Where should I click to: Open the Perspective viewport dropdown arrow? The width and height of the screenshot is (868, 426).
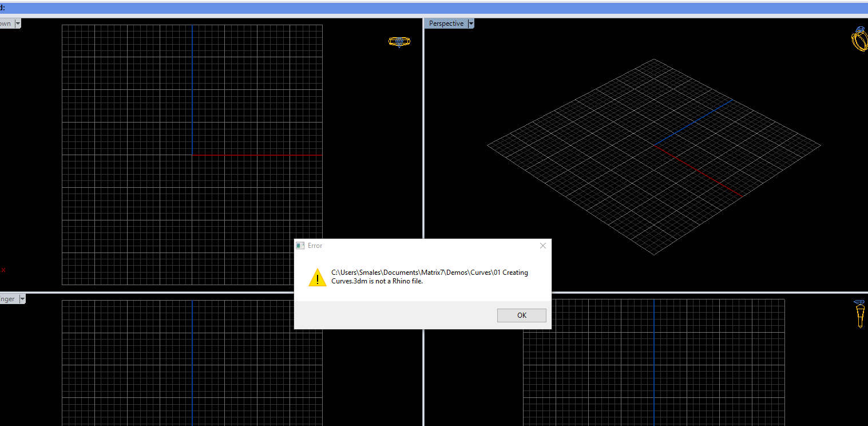point(470,23)
